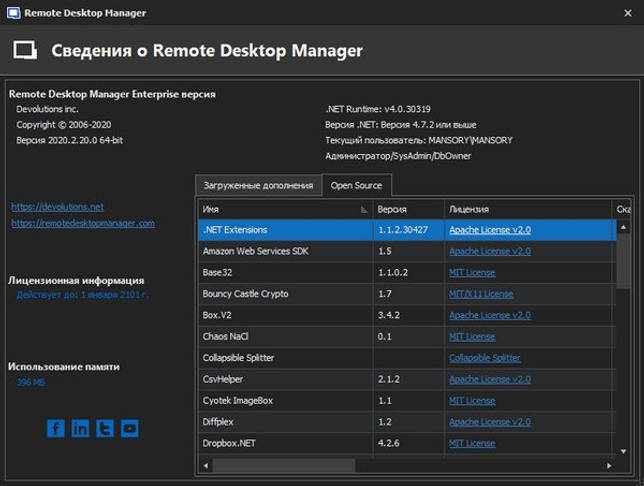Select the .NET Extensions row name
The width and height of the screenshot is (644, 486).
235,230
